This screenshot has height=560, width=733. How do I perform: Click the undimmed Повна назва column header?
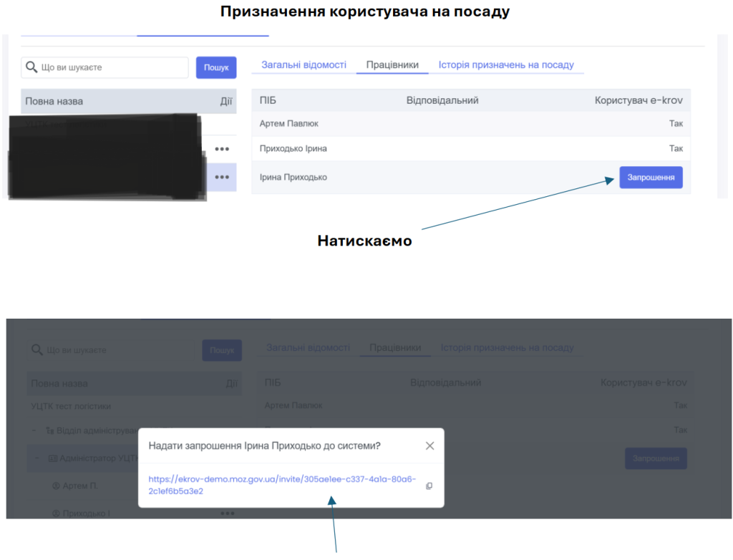(x=54, y=101)
